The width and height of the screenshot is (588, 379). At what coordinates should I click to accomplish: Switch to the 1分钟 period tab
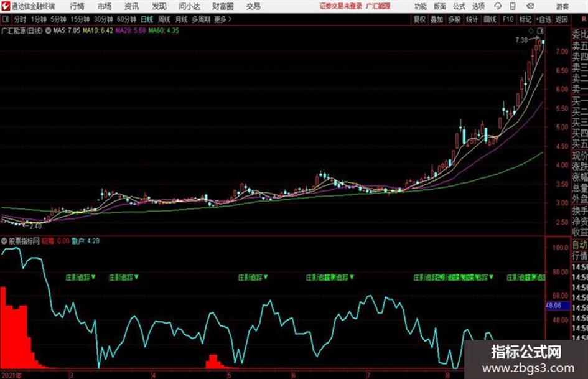[x=38, y=19]
